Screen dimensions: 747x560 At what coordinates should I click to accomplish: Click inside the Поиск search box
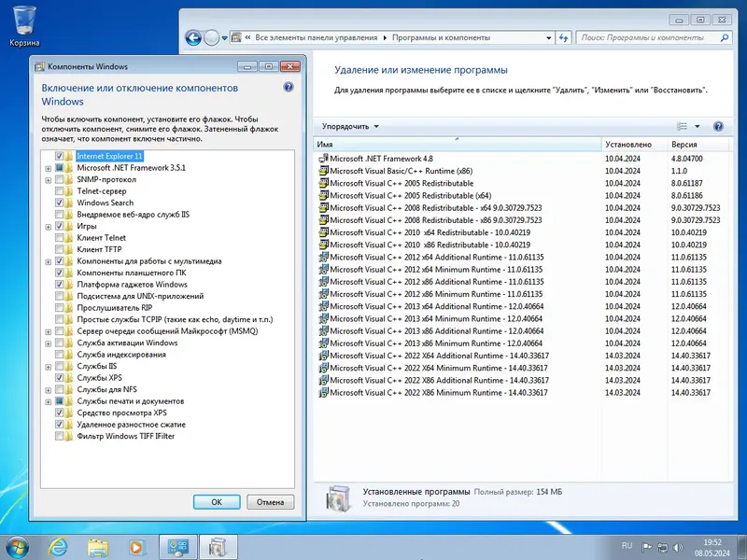654,38
